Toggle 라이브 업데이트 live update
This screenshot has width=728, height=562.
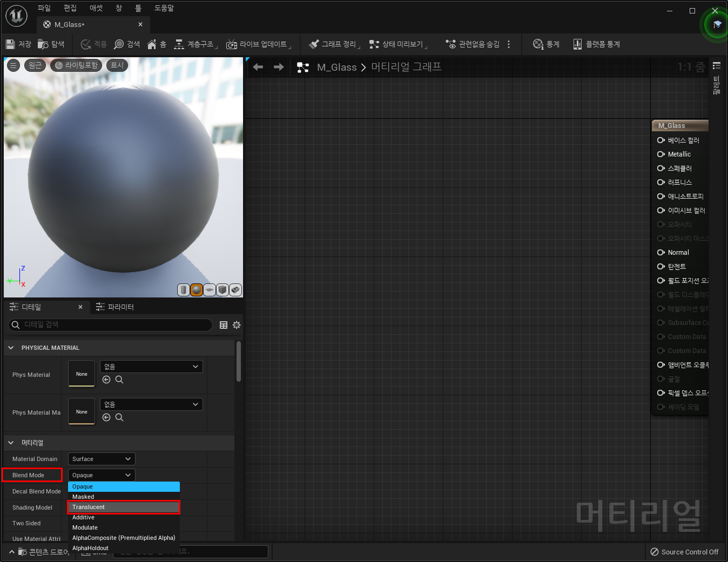(258, 44)
